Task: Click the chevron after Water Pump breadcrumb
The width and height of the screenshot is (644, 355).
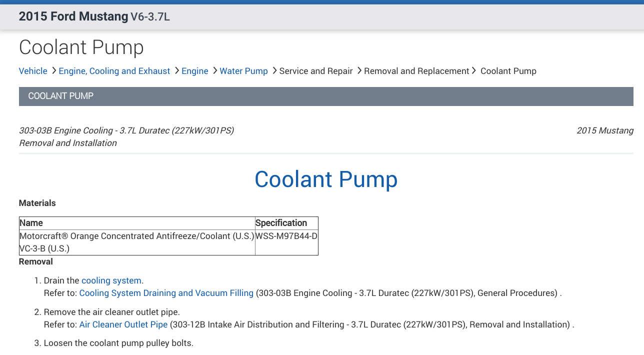Action: click(x=274, y=70)
